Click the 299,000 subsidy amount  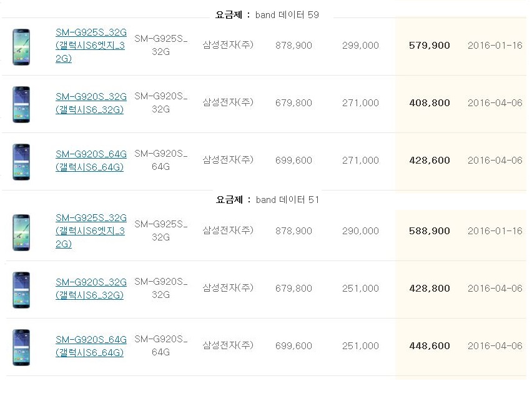click(360, 46)
